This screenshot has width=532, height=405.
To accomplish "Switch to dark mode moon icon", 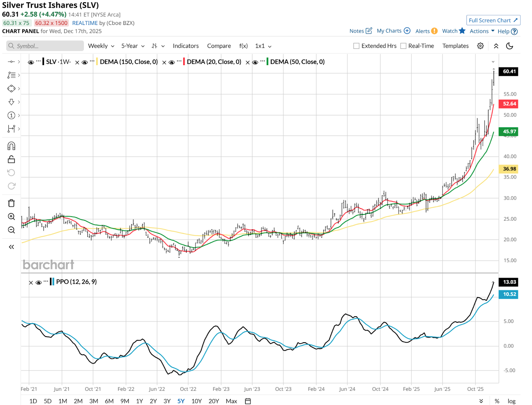I will [x=509, y=46].
